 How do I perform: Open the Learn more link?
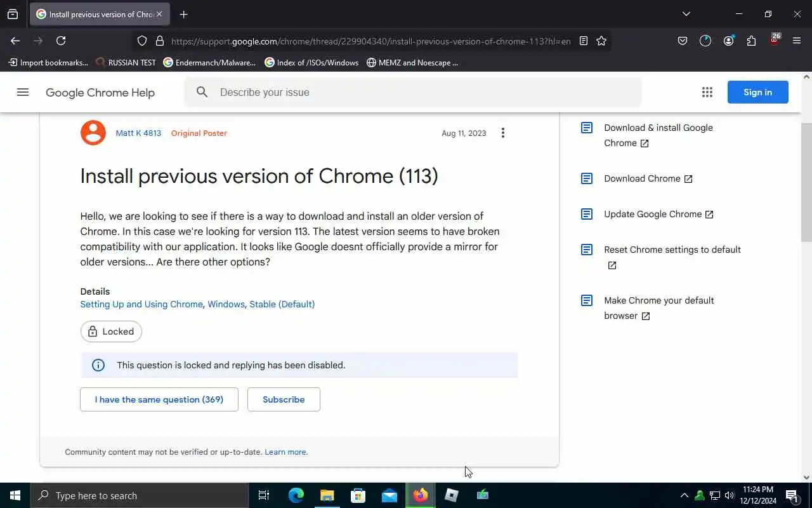point(286,452)
